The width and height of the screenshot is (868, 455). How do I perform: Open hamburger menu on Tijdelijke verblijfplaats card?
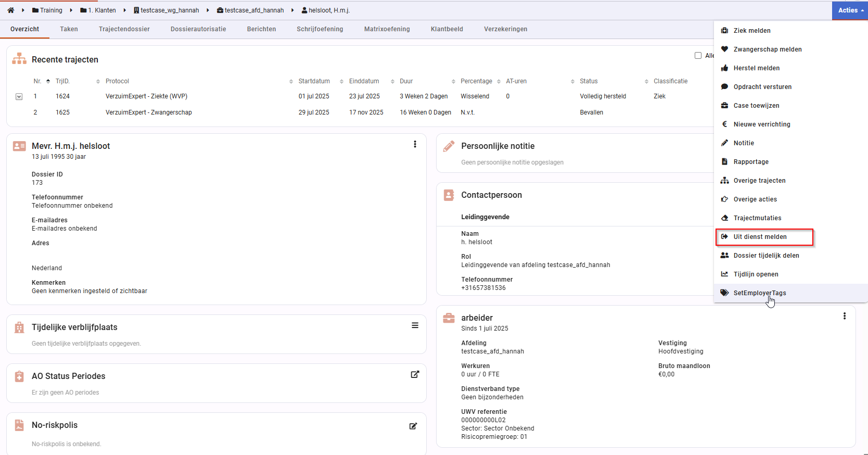(x=415, y=325)
